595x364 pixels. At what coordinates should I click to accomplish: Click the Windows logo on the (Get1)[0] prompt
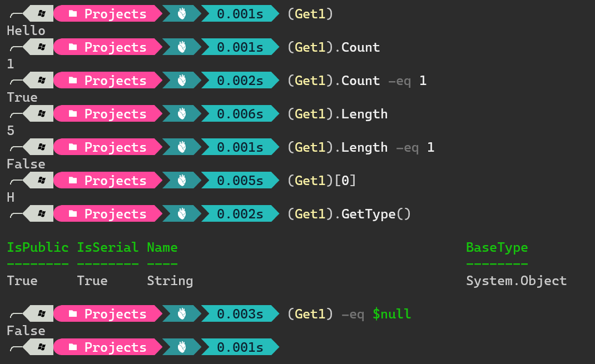coord(42,181)
